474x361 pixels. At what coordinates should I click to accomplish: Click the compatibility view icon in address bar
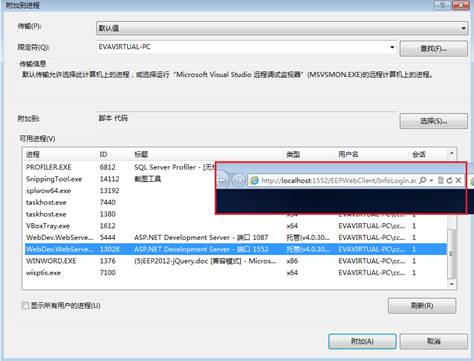pyautogui.click(x=440, y=180)
